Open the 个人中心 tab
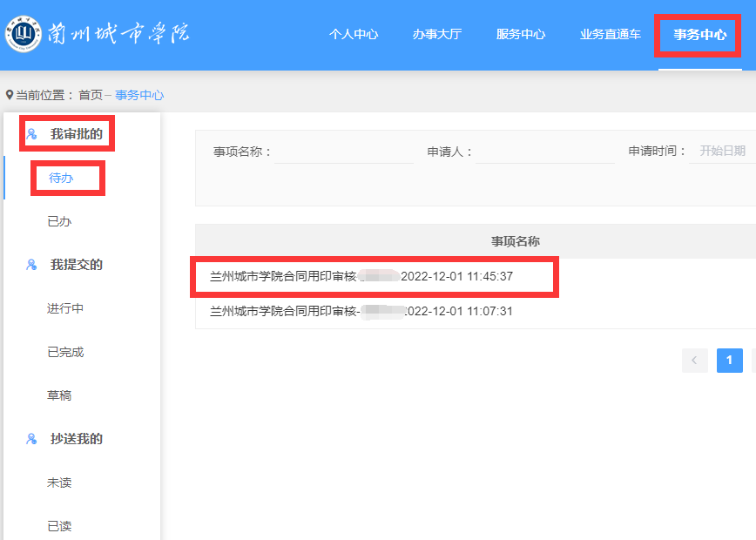Screen dimensions: 756x540 [x=354, y=34]
